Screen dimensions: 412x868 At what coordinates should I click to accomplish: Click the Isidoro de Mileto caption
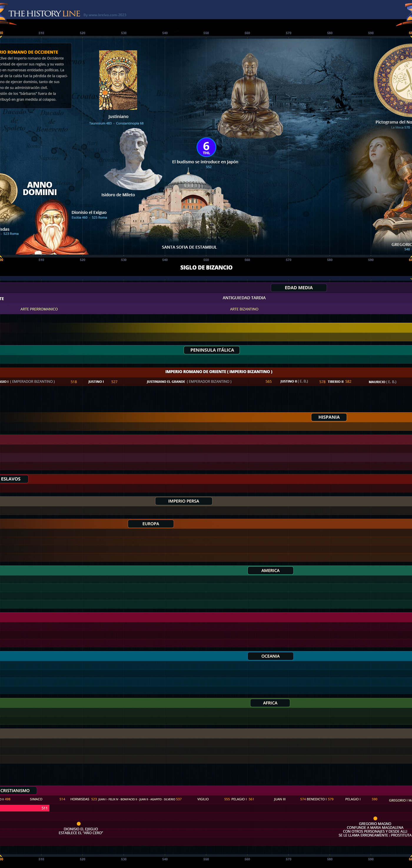pos(118,195)
